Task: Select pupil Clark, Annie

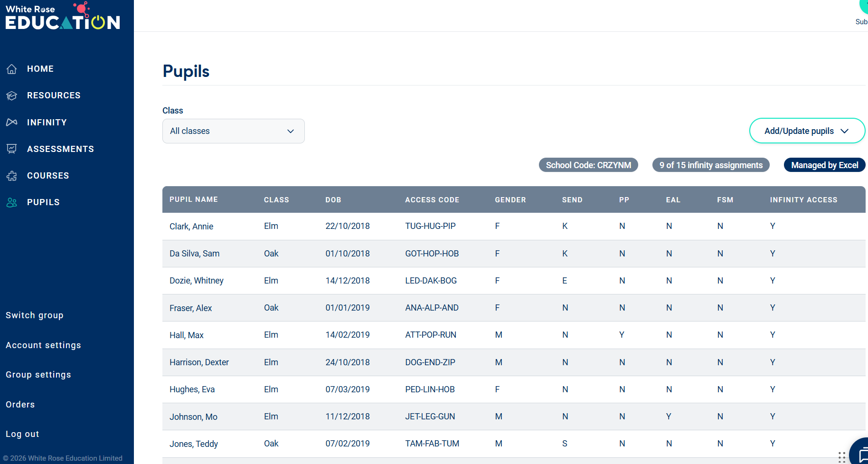Action: click(191, 227)
